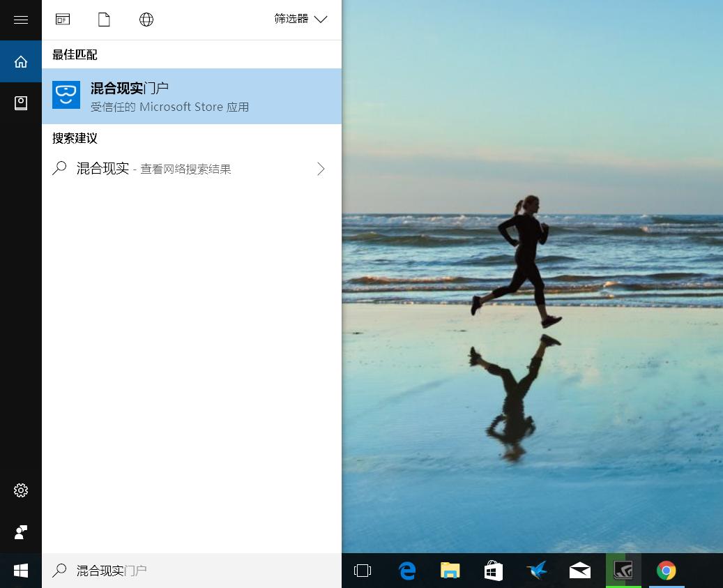Open File Explorer from taskbar

point(450,571)
